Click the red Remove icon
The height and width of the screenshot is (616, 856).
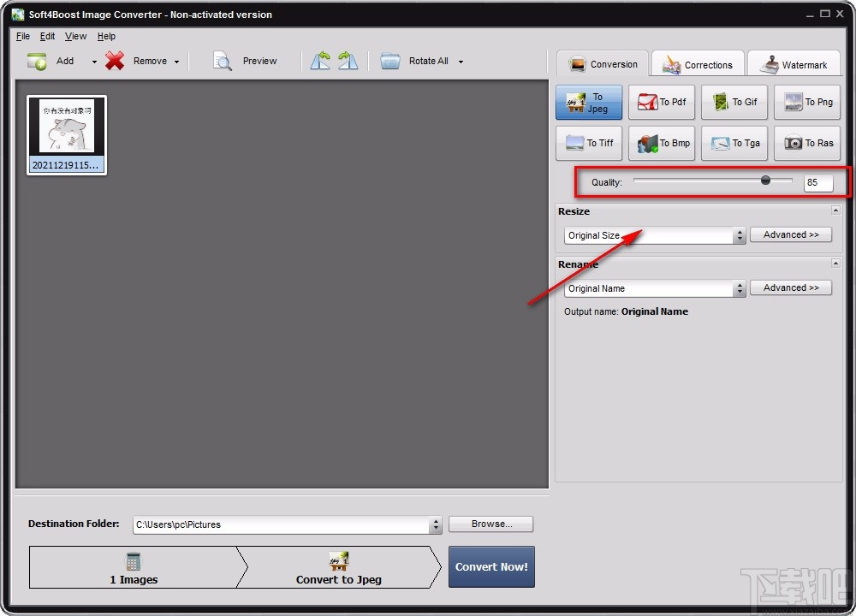[115, 61]
